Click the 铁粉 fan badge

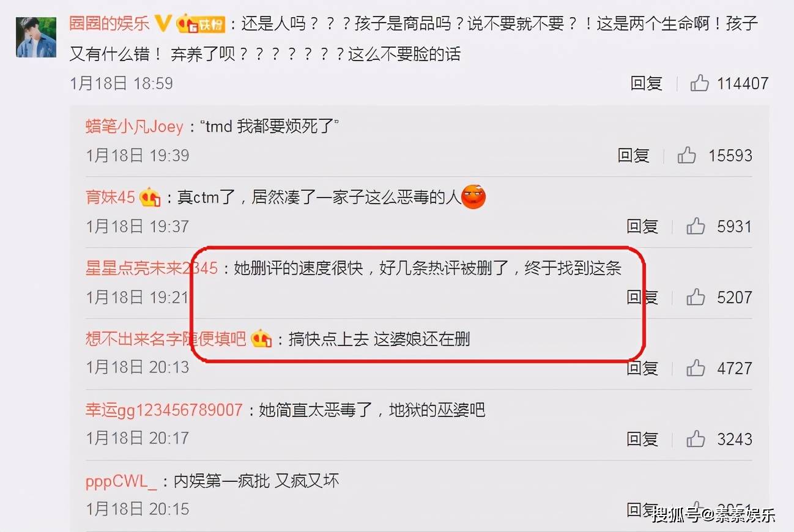pyautogui.click(x=201, y=24)
